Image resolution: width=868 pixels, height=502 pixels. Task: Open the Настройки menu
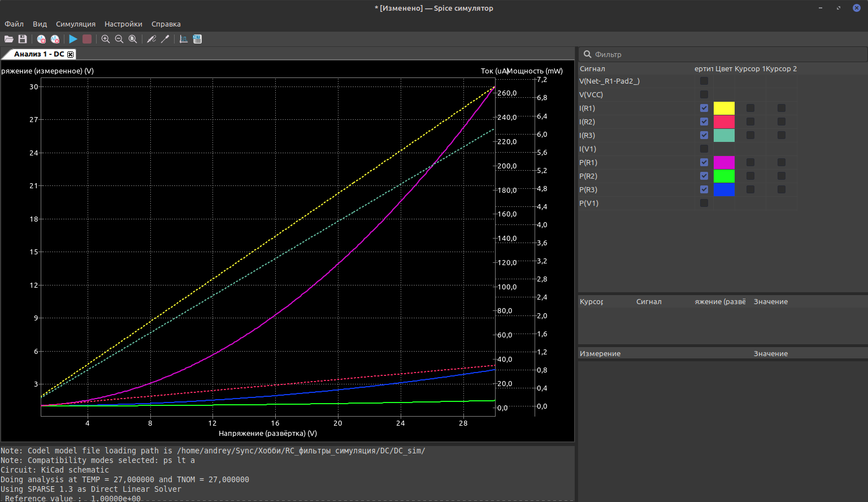[x=123, y=24]
